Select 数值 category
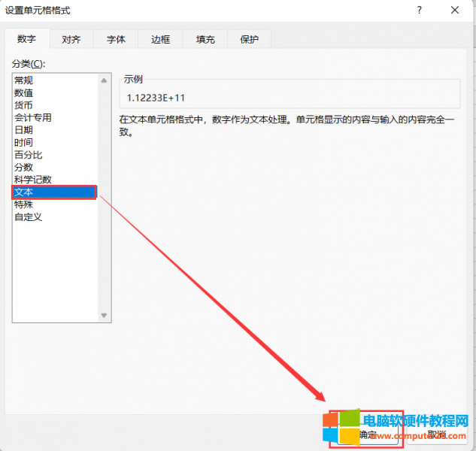 (x=55, y=93)
